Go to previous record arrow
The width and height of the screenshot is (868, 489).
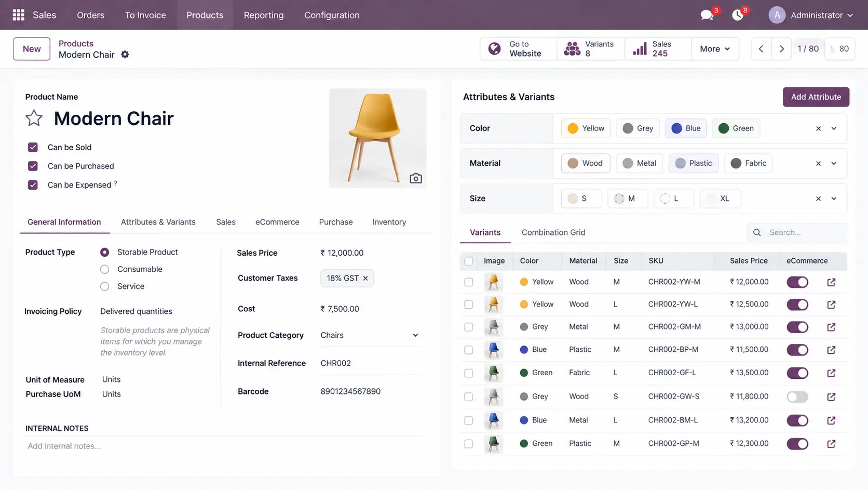[x=761, y=49]
